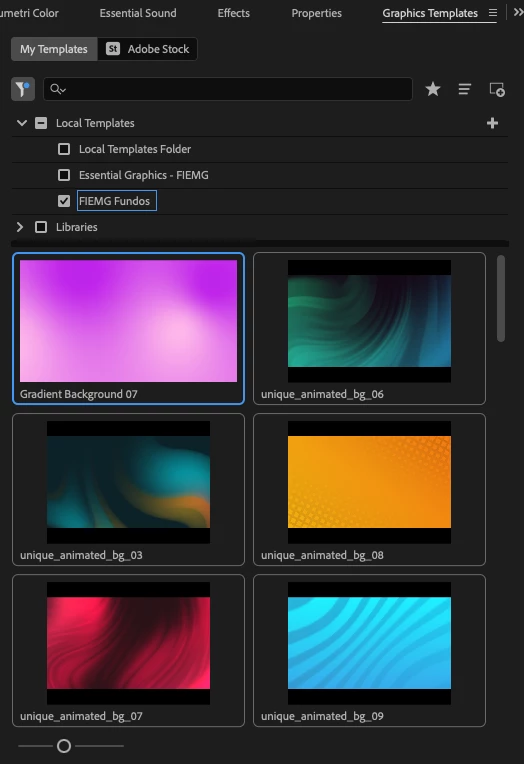Open the Properties tab
This screenshot has width=524, height=764.
[316, 13]
